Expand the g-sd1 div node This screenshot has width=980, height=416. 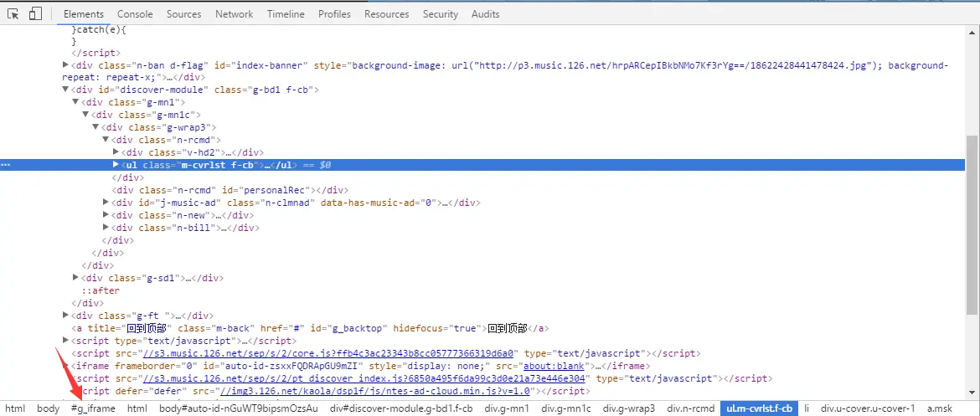pos(75,277)
